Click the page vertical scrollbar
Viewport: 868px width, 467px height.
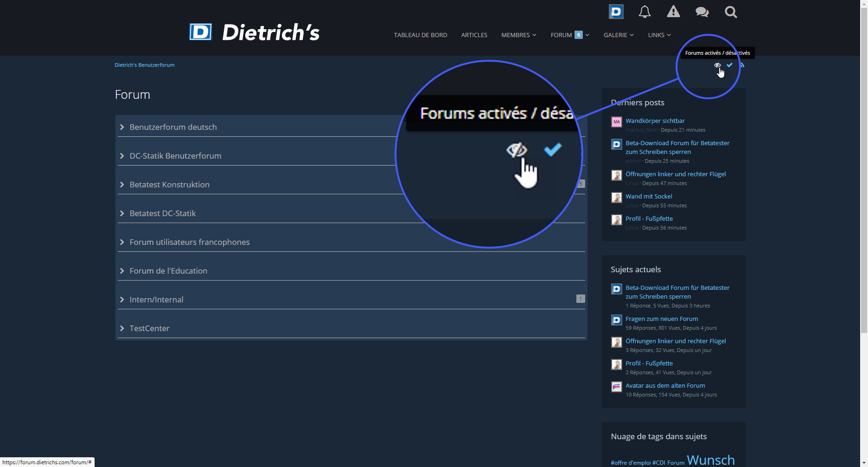(x=864, y=186)
